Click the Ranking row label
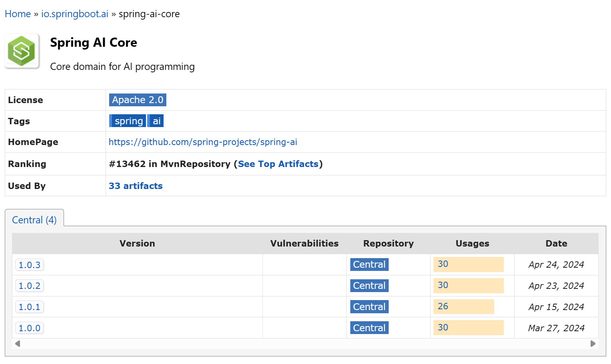Viewport: 611px width, 364px height. click(27, 164)
